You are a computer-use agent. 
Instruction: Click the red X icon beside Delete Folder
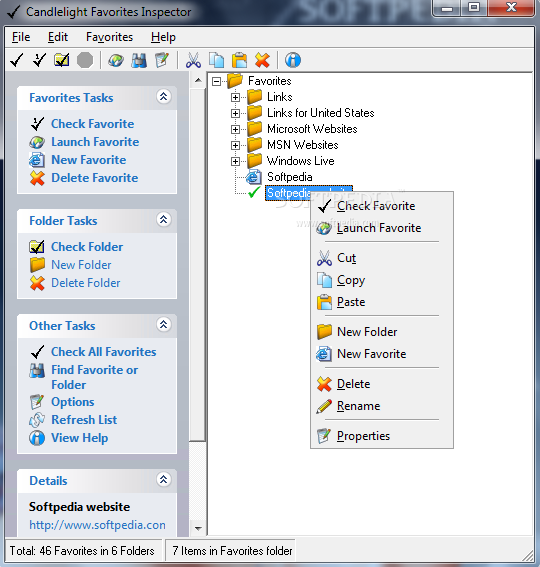(x=37, y=283)
